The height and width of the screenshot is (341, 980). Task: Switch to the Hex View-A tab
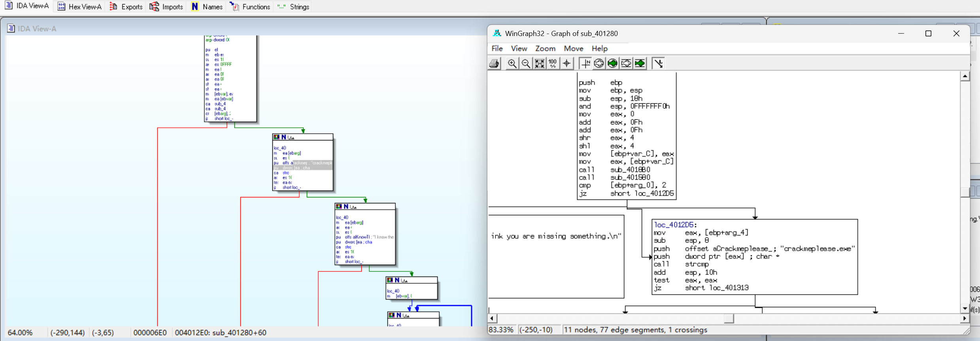pyautogui.click(x=79, y=7)
